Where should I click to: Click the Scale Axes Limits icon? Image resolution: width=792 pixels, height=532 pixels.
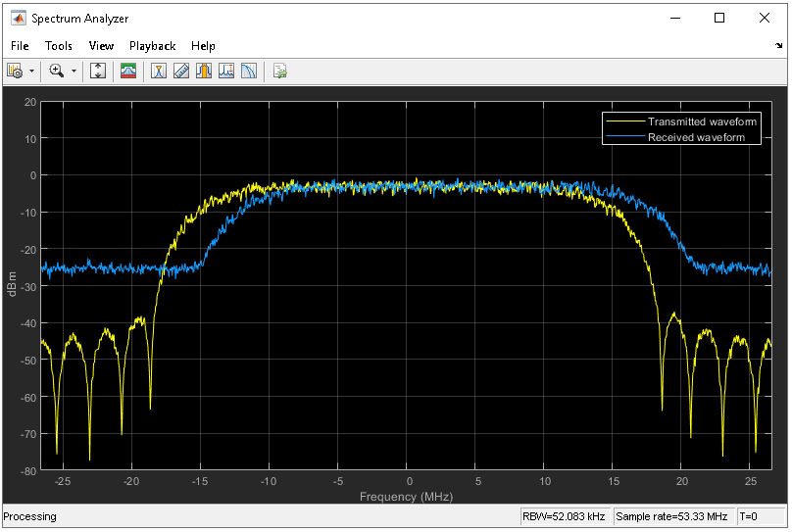(98, 71)
